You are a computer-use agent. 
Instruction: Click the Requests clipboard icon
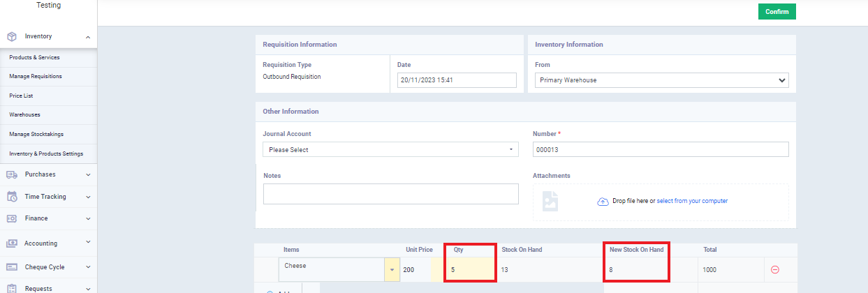pos(12,287)
